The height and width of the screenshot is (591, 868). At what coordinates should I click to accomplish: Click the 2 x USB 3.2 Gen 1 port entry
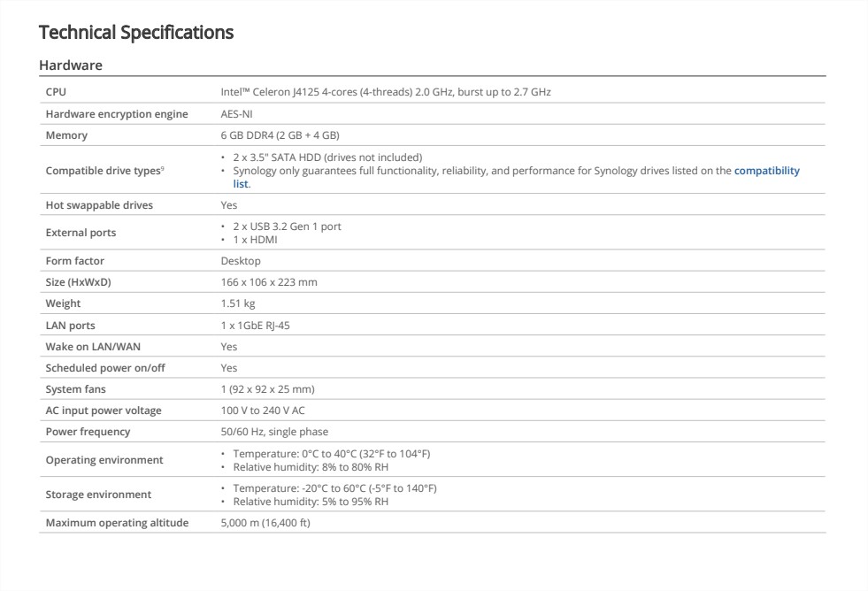[287, 226]
